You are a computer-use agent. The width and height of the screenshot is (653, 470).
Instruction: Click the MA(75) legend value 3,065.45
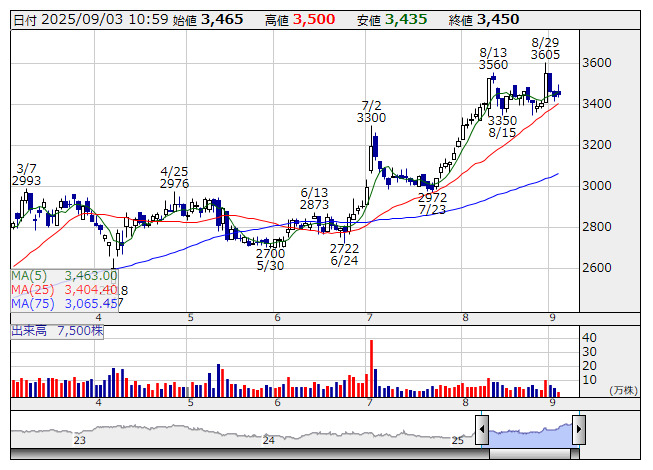[91, 303]
